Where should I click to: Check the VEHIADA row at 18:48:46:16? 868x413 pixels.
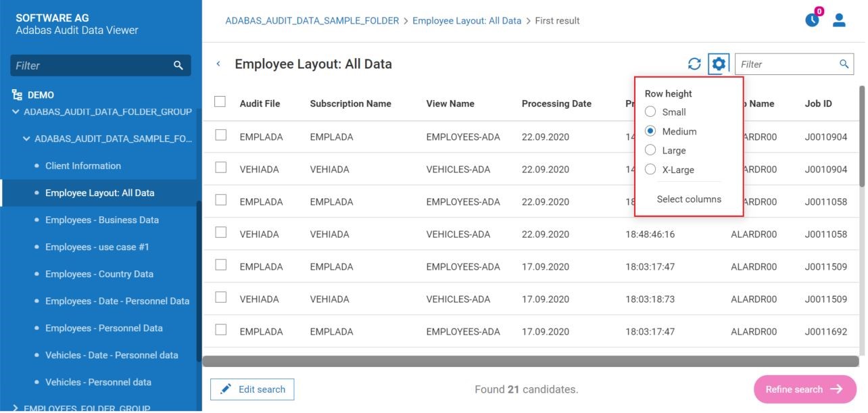click(x=220, y=233)
